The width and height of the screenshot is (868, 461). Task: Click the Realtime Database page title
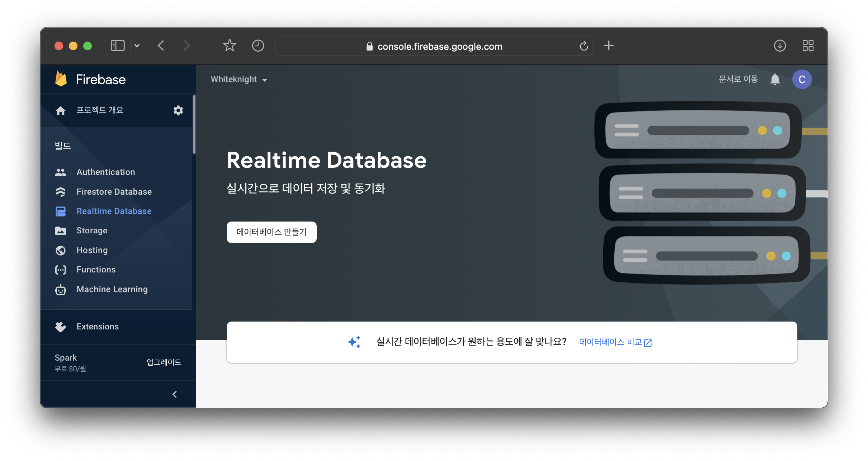(326, 160)
